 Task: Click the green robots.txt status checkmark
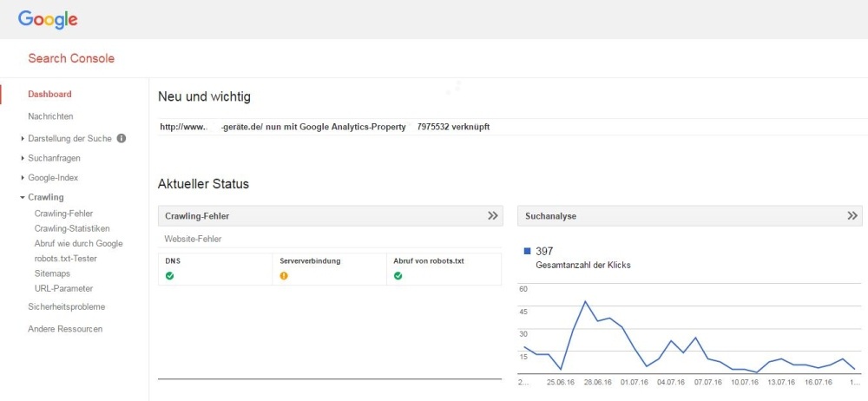398,276
